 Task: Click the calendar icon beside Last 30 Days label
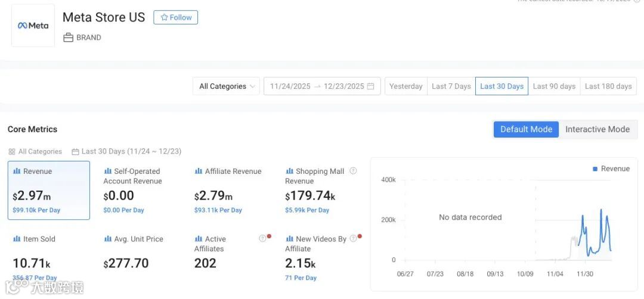pyautogui.click(x=75, y=151)
